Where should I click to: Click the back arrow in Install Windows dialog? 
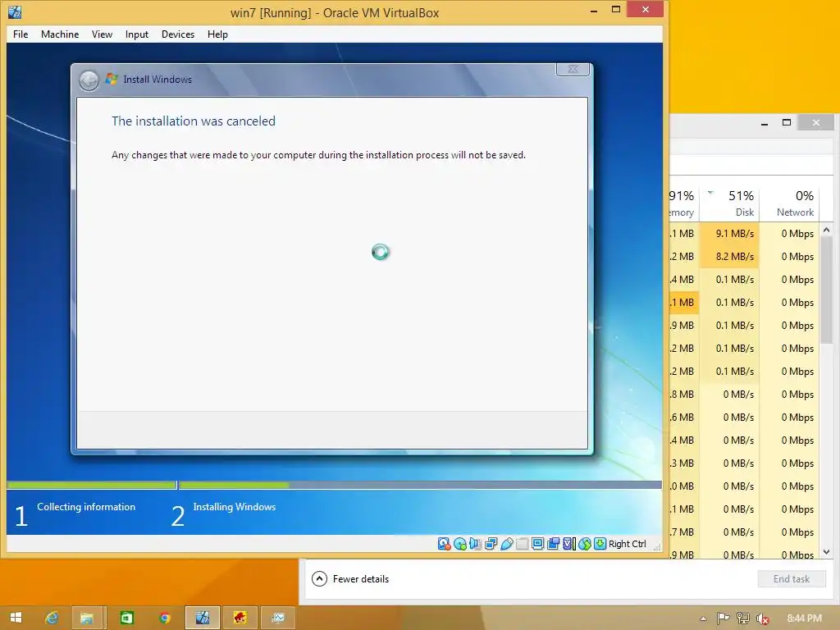89,80
